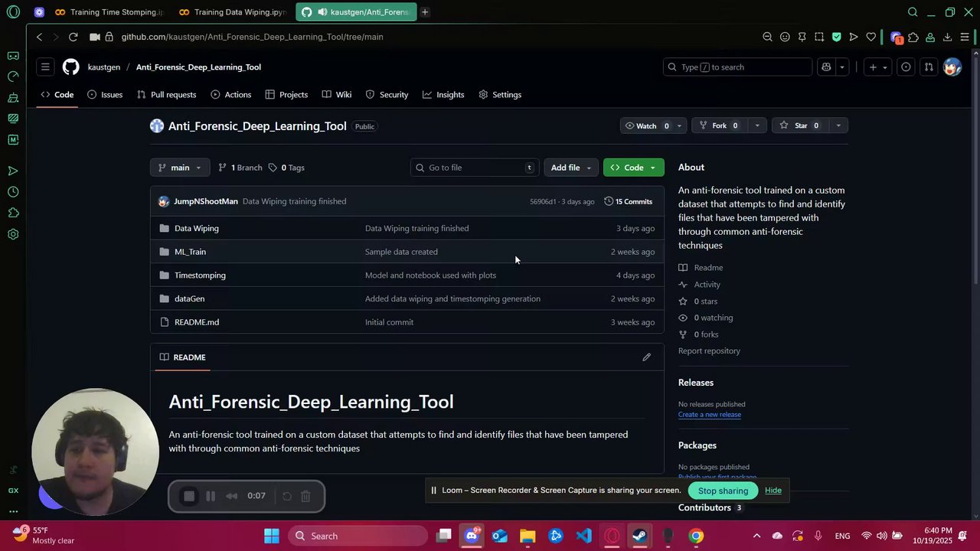Open the Readme link in About sidebar

[x=701, y=268]
